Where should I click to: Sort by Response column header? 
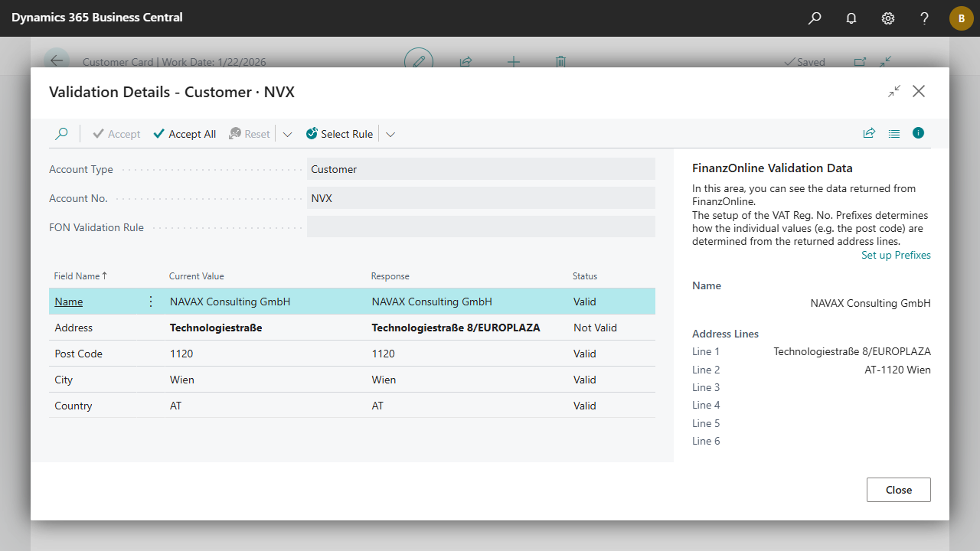point(390,276)
